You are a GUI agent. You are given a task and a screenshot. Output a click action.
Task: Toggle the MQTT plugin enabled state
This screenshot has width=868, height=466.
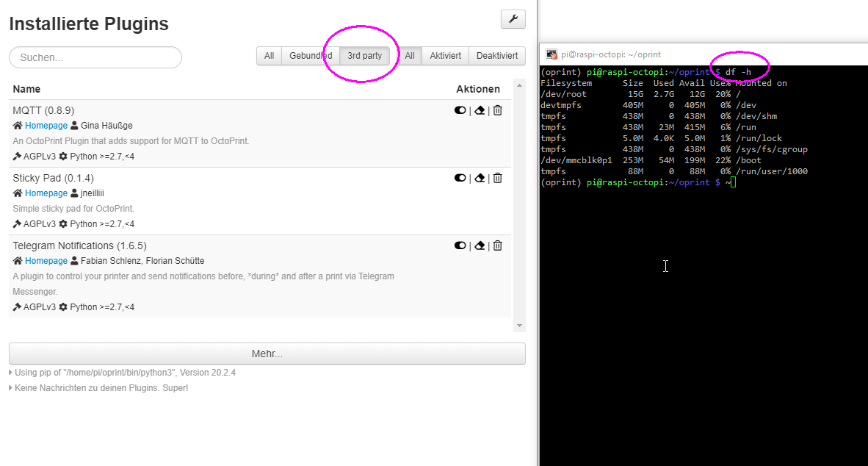[460, 110]
